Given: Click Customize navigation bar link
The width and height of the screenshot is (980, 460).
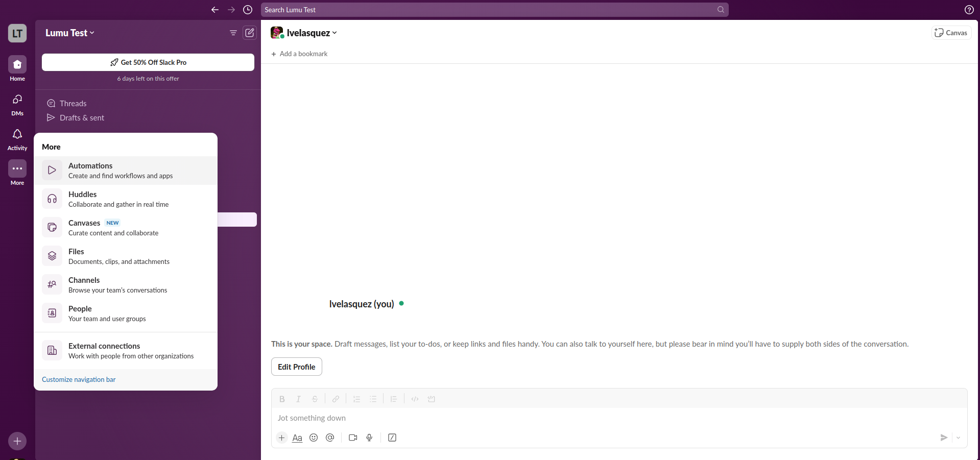Looking at the screenshot, I should tap(79, 379).
